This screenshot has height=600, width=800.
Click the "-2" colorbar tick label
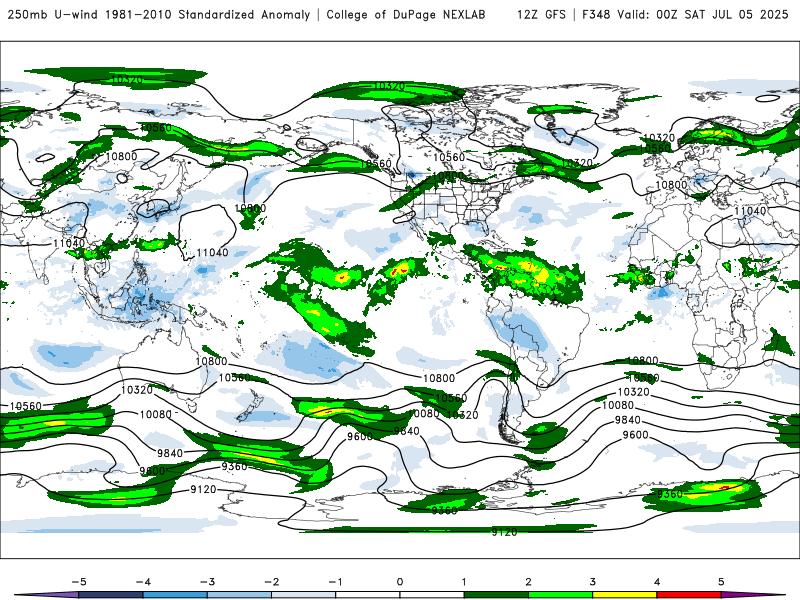click(271, 582)
